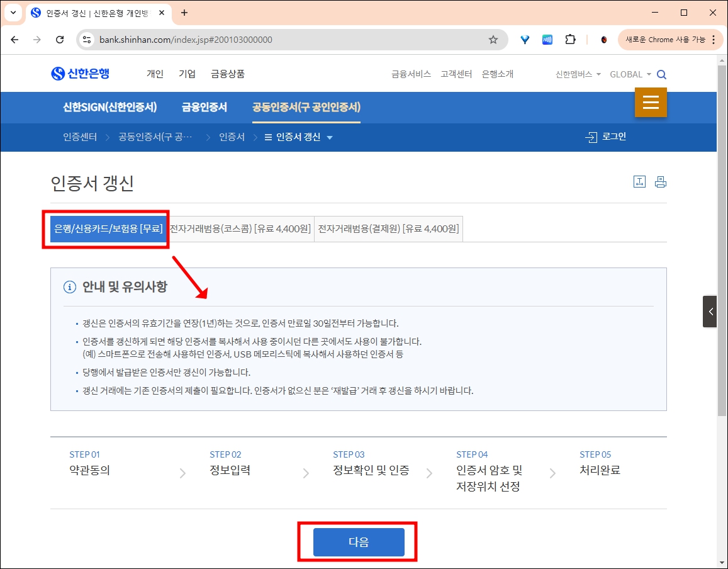Open the site search magnifier icon
This screenshot has height=569, width=728.
tap(661, 74)
